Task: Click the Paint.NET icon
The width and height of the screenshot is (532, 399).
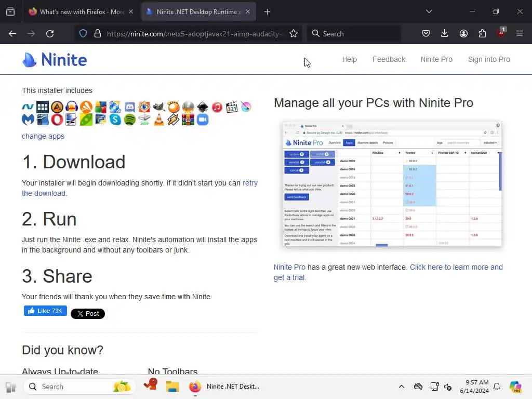Action: pos(72,119)
